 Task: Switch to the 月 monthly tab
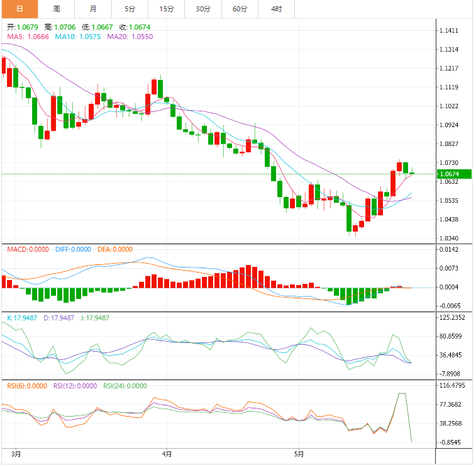pyautogui.click(x=93, y=9)
